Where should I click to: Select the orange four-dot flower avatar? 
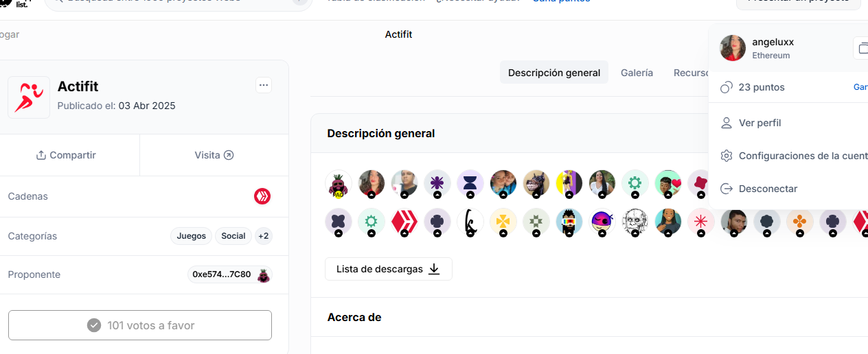tap(800, 222)
